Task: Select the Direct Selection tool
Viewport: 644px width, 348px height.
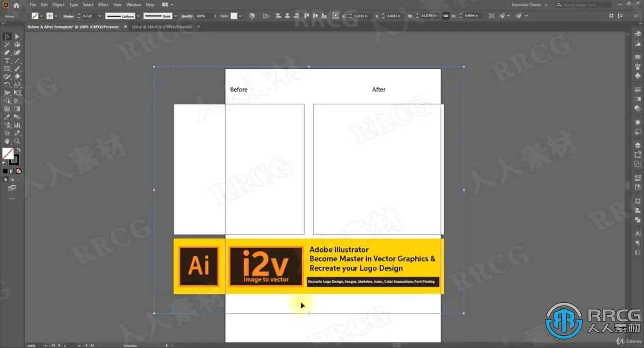Action: point(17,37)
